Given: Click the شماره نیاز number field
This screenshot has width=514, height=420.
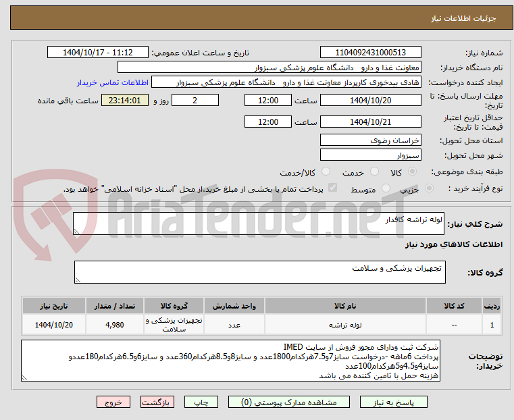Looking at the screenshot, I should coord(370,53).
